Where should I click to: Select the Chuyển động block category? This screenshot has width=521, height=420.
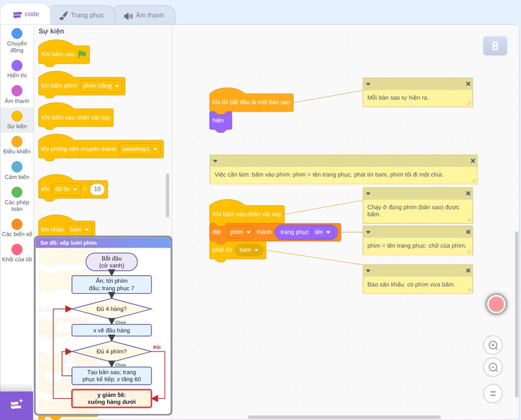click(x=17, y=40)
